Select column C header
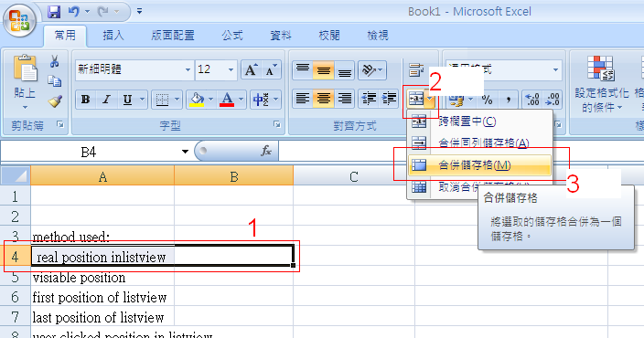Screen dimensions: 644x338 [354, 176]
